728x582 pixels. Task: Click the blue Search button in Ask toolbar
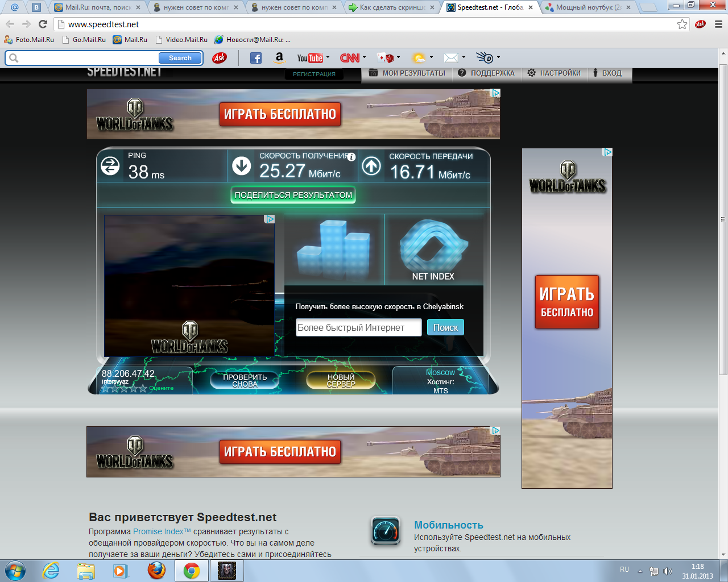[180, 58]
